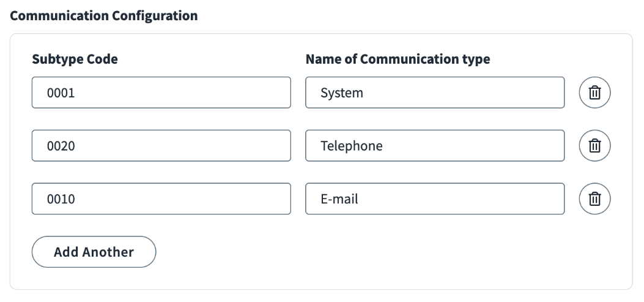Click the trash icon beside code 0010

click(594, 198)
